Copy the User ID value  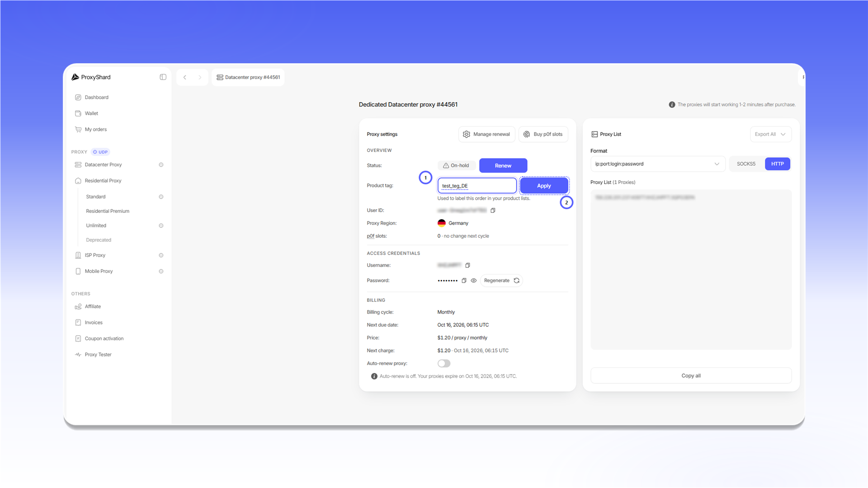coord(493,211)
